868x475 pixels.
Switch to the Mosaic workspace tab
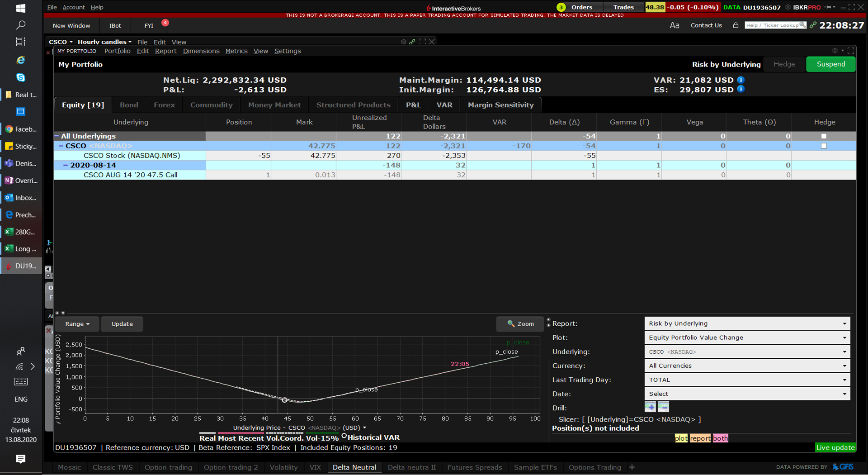69,467
